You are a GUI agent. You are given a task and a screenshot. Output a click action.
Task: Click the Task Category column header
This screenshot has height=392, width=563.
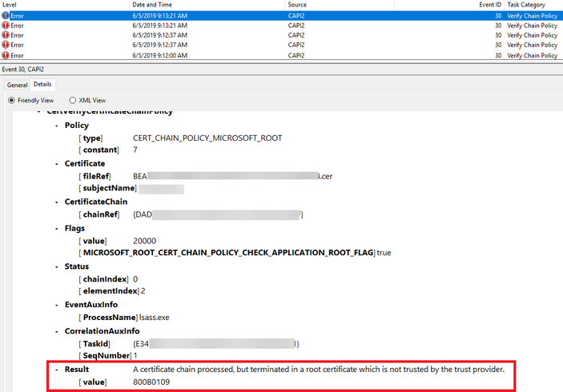(x=533, y=5)
